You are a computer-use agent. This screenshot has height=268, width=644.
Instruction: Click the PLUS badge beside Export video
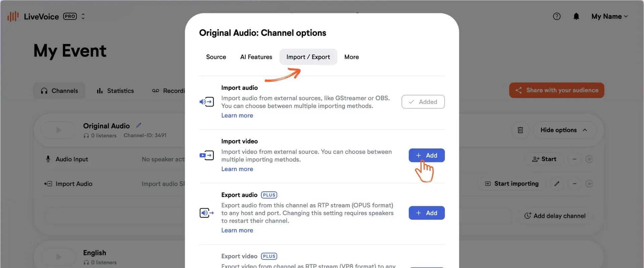click(269, 256)
